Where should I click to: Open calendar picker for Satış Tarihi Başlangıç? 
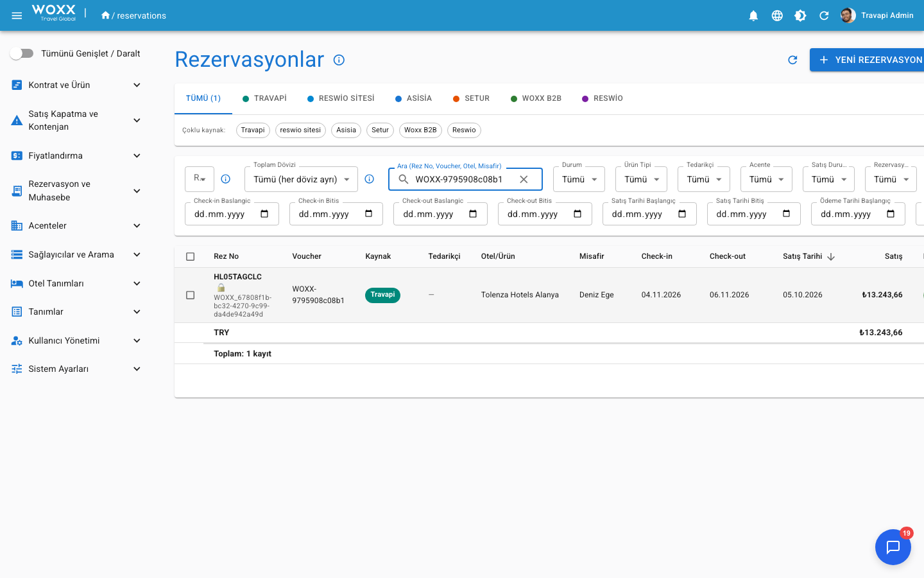tap(682, 214)
